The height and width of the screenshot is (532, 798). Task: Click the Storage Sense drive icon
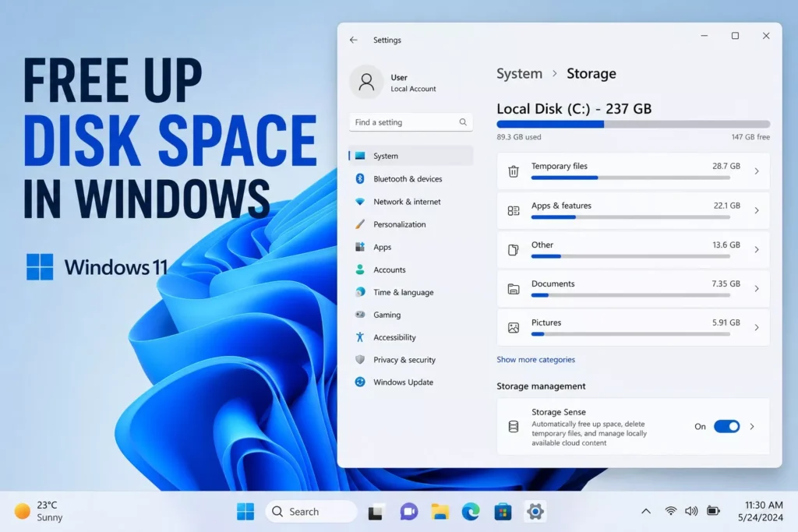coord(514,426)
